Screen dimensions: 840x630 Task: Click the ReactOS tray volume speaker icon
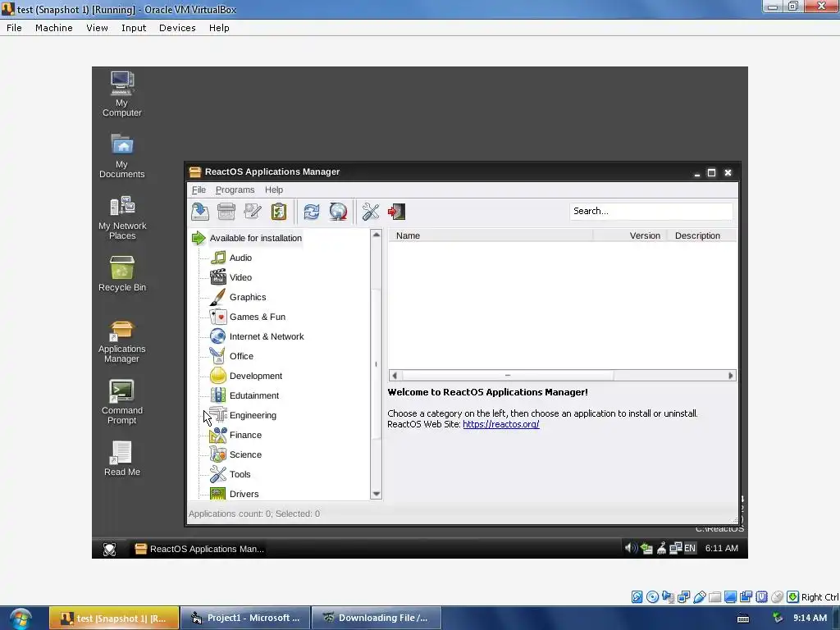coord(631,548)
